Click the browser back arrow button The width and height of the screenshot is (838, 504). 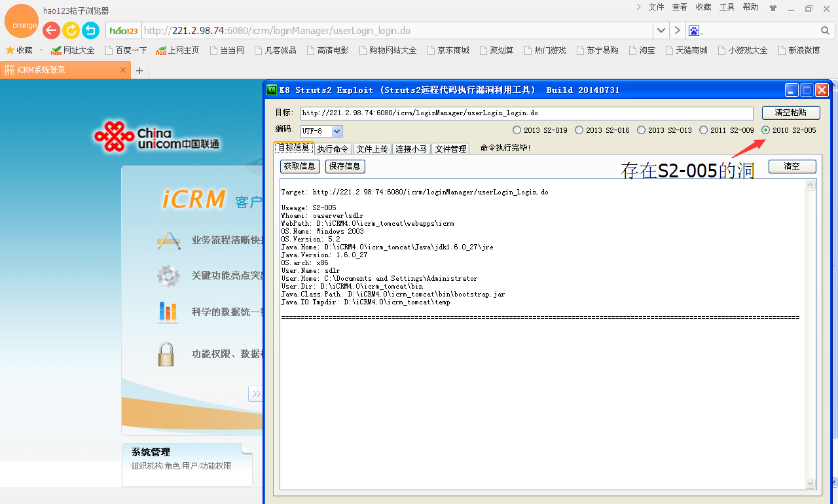51,30
